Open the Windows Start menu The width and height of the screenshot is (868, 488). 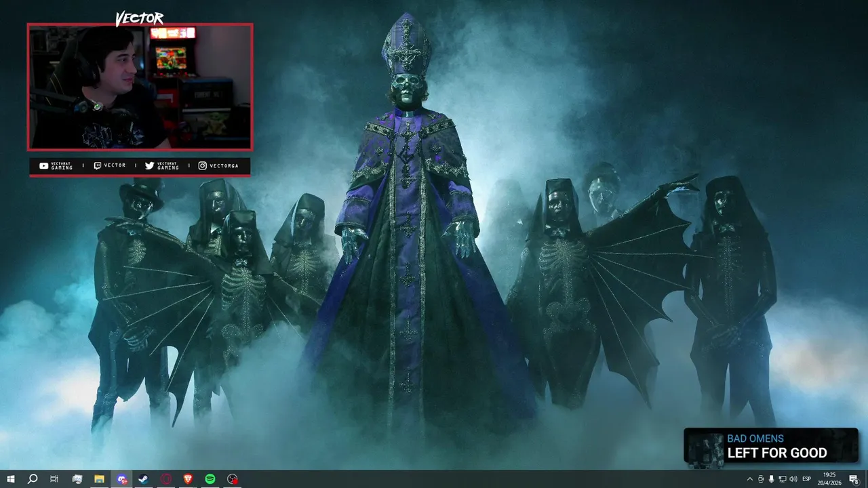[11, 479]
